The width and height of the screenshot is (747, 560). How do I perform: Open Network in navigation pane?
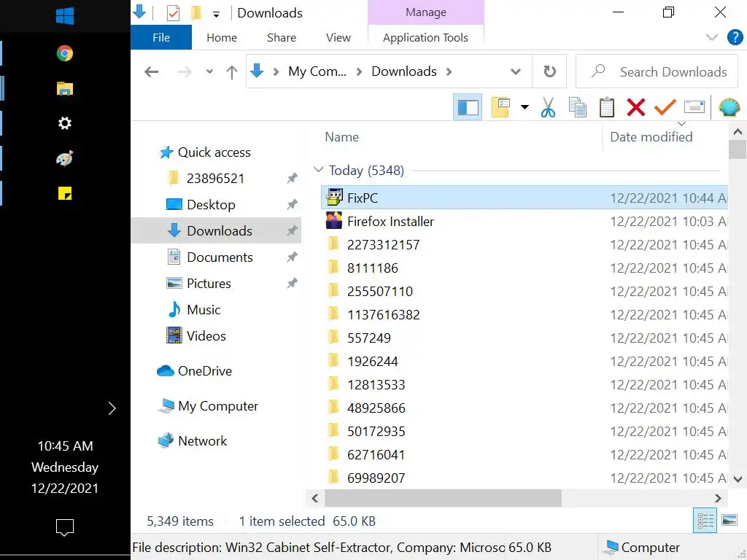click(x=192, y=440)
